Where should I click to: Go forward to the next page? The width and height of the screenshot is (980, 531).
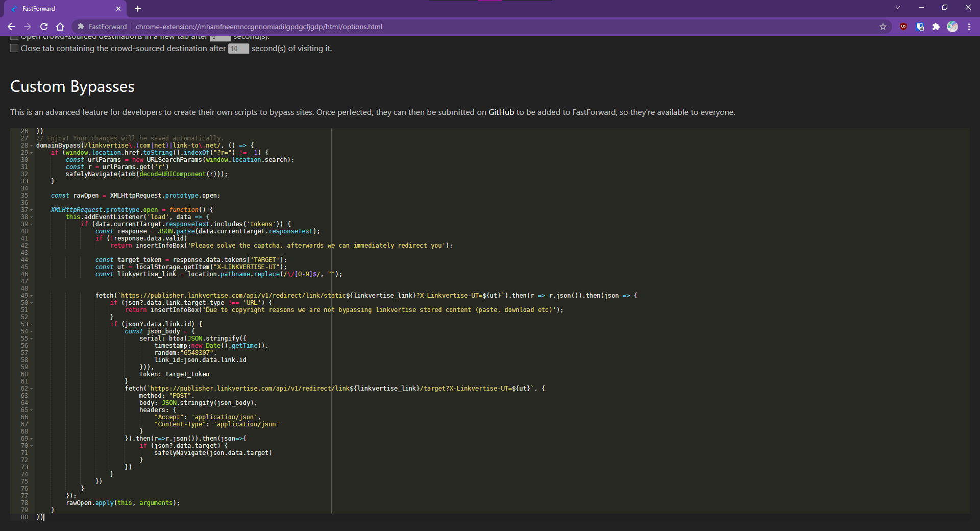pos(28,27)
